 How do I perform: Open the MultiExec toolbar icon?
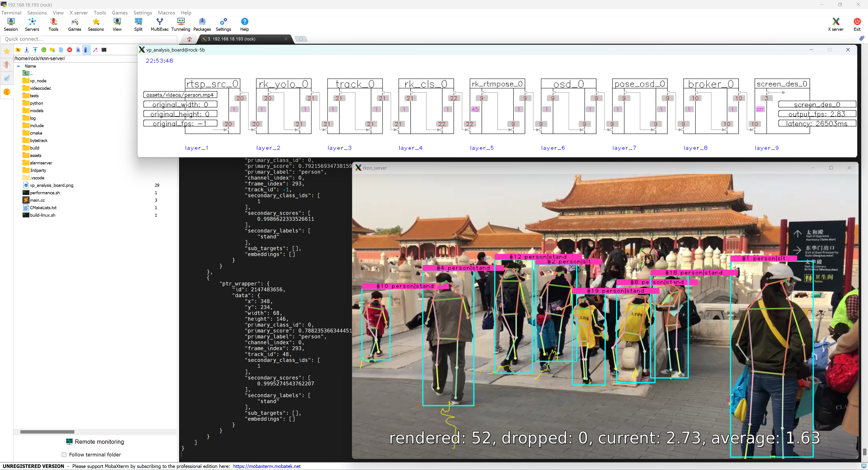coord(159,24)
